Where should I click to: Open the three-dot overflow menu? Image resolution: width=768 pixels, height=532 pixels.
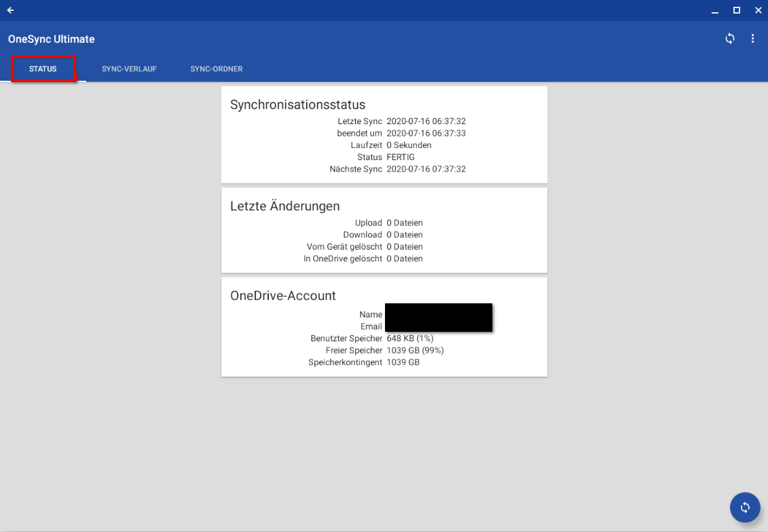(x=753, y=39)
